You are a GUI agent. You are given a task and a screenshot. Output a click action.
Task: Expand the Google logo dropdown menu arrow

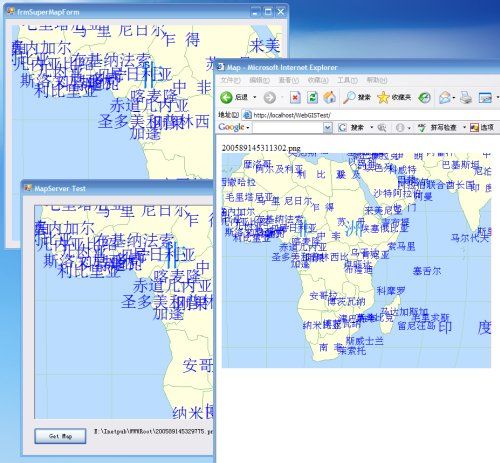pyautogui.click(x=248, y=128)
